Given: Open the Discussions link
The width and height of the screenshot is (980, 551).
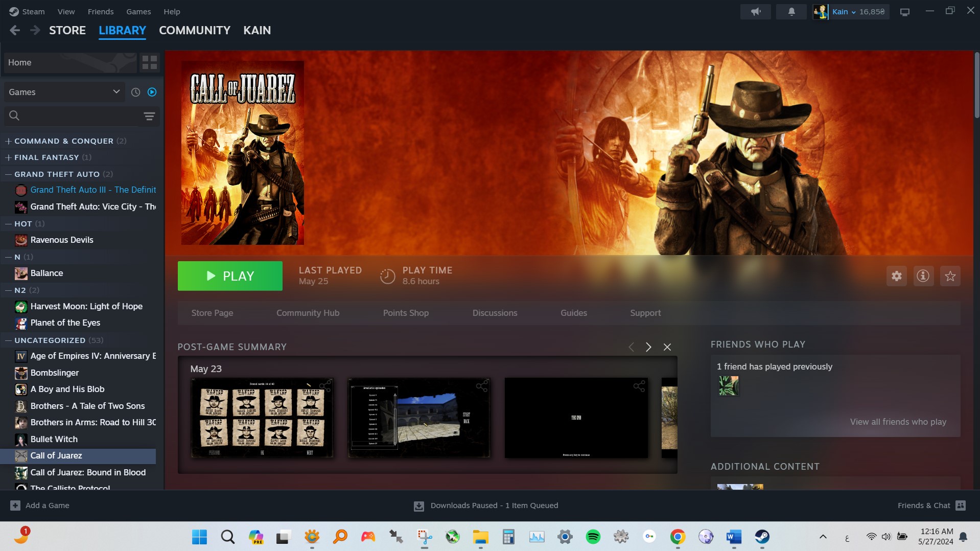Looking at the screenshot, I should pyautogui.click(x=495, y=313).
